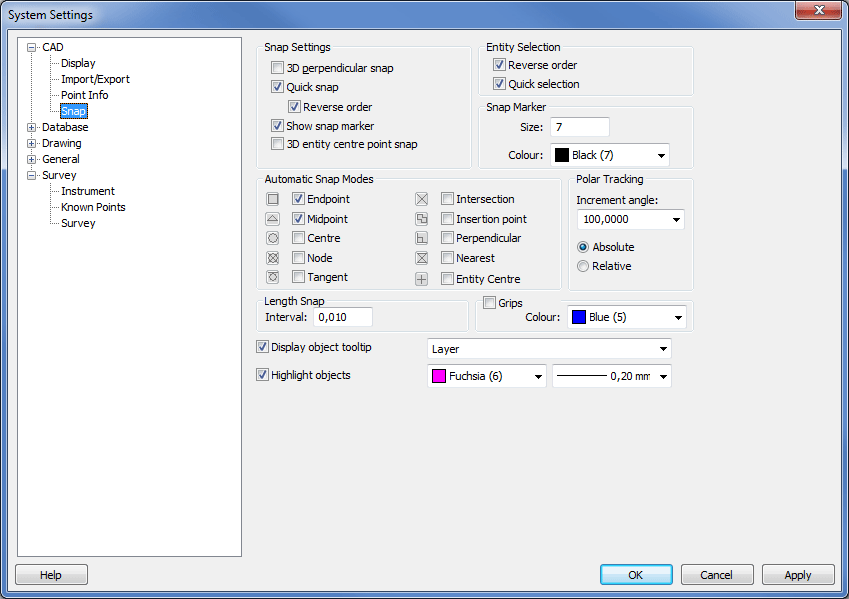
Task: Click the Help button
Action: point(51,575)
